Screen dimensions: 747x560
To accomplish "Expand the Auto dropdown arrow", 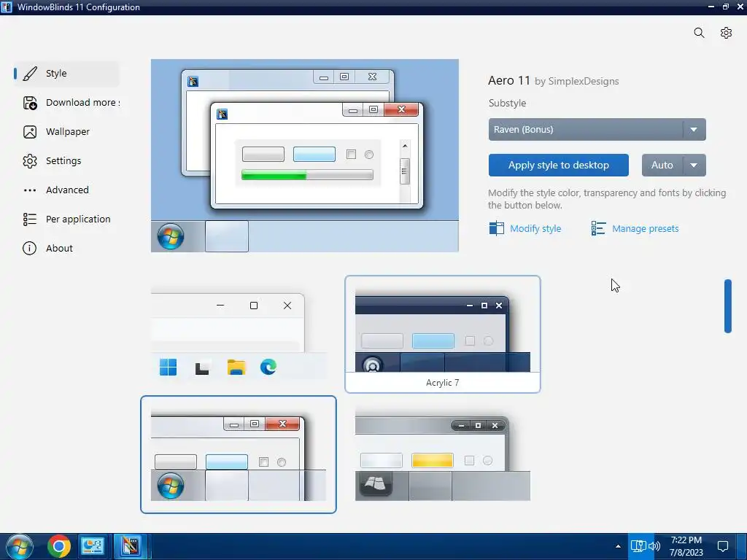I will tap(694, 166).
